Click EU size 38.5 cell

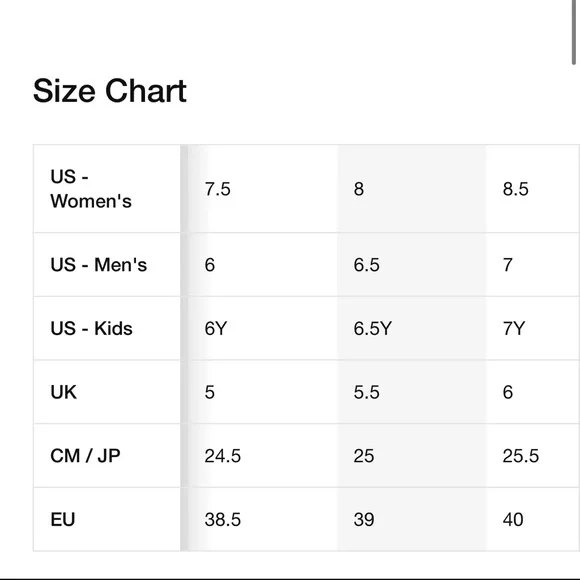tap(263, 519)
